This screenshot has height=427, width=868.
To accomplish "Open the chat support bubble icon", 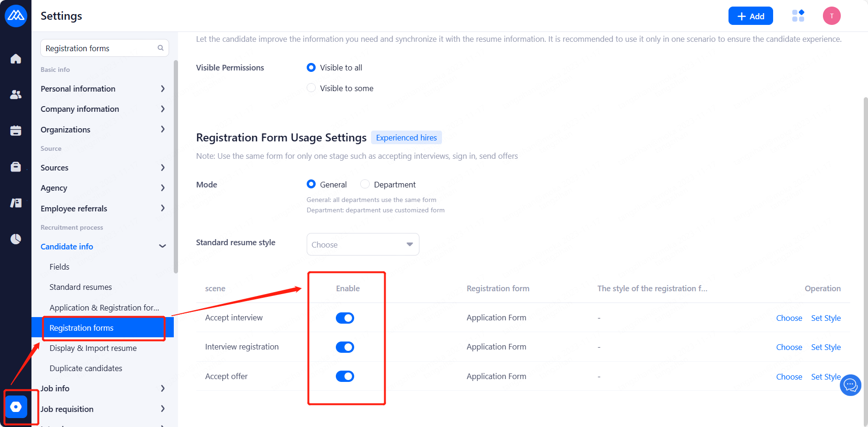I will click(x=850, y=385).
